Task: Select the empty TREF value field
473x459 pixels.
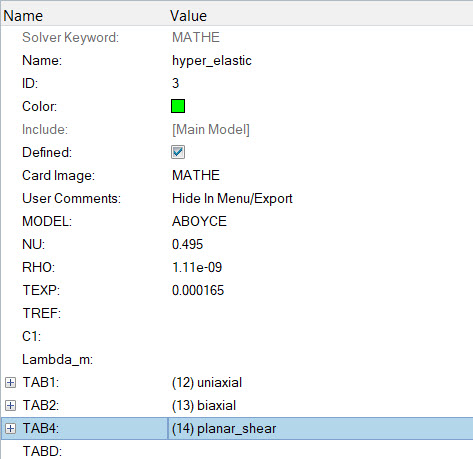Action: 320,313
